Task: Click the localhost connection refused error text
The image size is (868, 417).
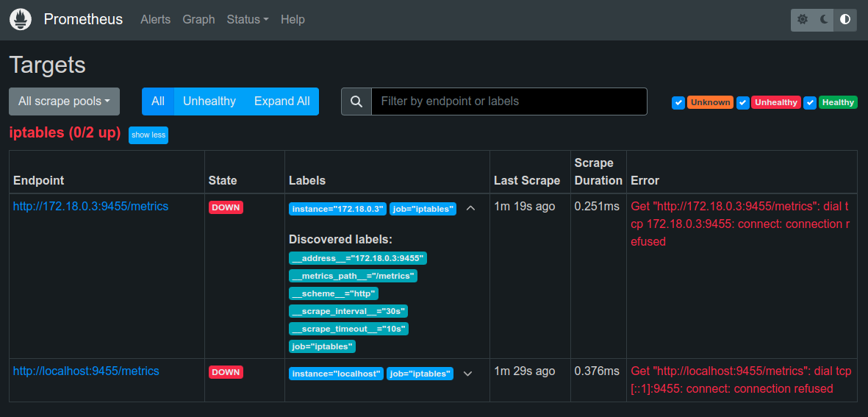Action: pyautogui.click(x=741, y=380)
